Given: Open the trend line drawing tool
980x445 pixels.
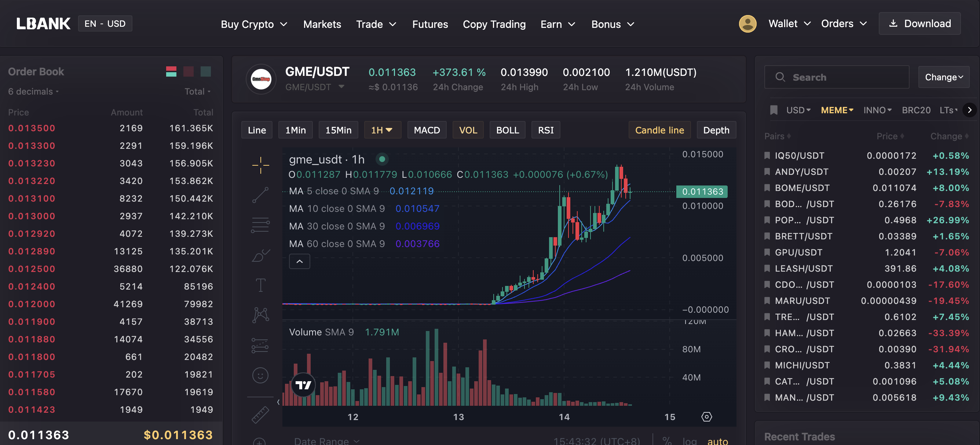Looking at the screenshot, I should pyautogui.click(x=261, y=195).
